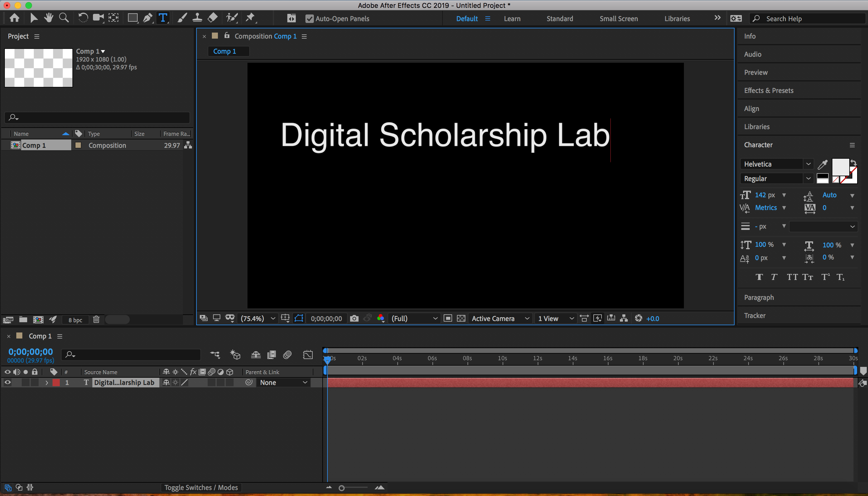Select the Eraser tool
The image size is (868, 496).
tap(213, 18)
